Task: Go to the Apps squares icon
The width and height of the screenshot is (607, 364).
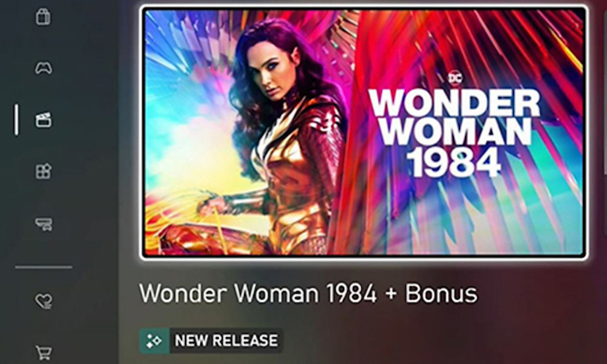Action: click(43, 171)
